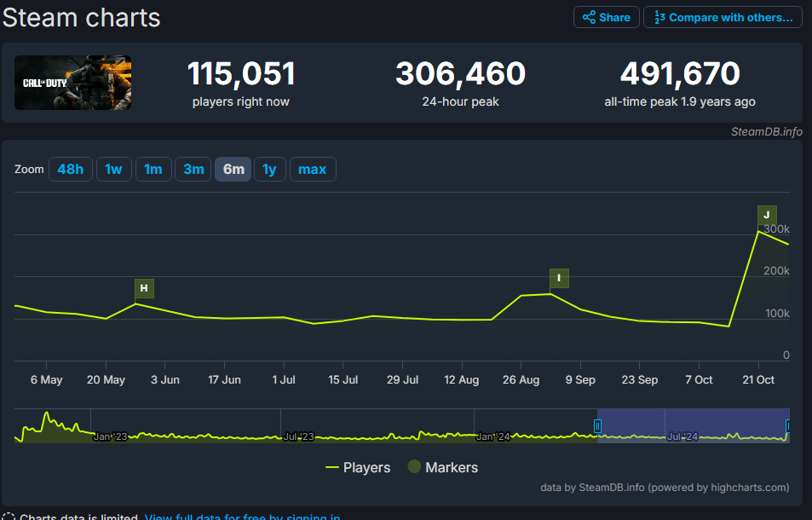Toggle the Players series in legend
812x520 pixels.
point(358,467)
